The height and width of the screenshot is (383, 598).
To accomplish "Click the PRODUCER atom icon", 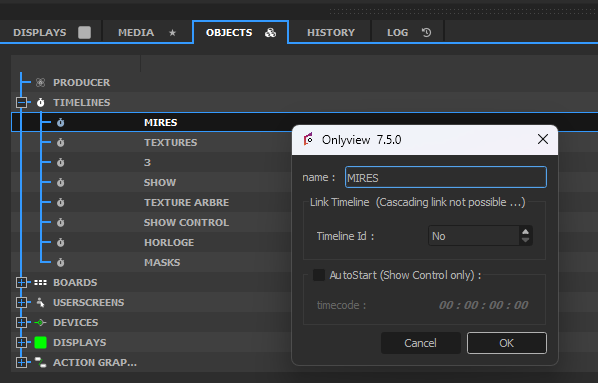I will (40, 82).
